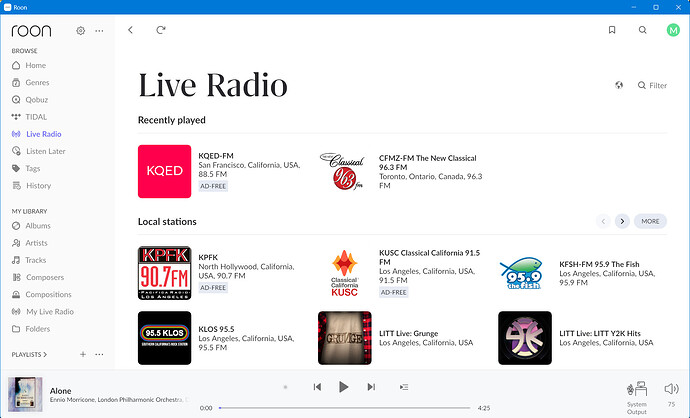Open bookmarks icon at top right
This screenshot has width=690, height=418.
tap(612, 30)
